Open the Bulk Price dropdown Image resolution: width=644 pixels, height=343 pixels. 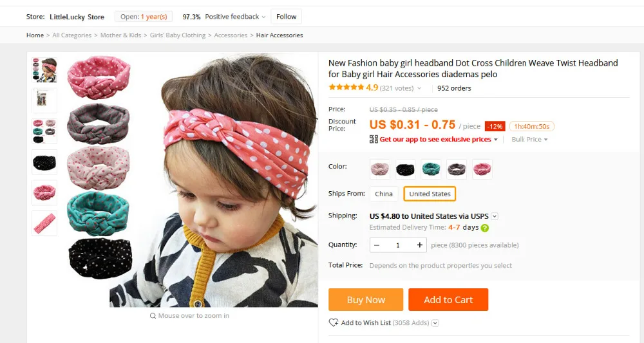click(529, 140)
